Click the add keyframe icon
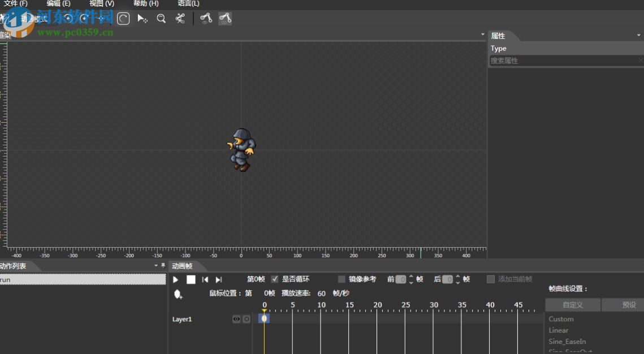Screen dimensions: 644x354 [x=178, y=294]
